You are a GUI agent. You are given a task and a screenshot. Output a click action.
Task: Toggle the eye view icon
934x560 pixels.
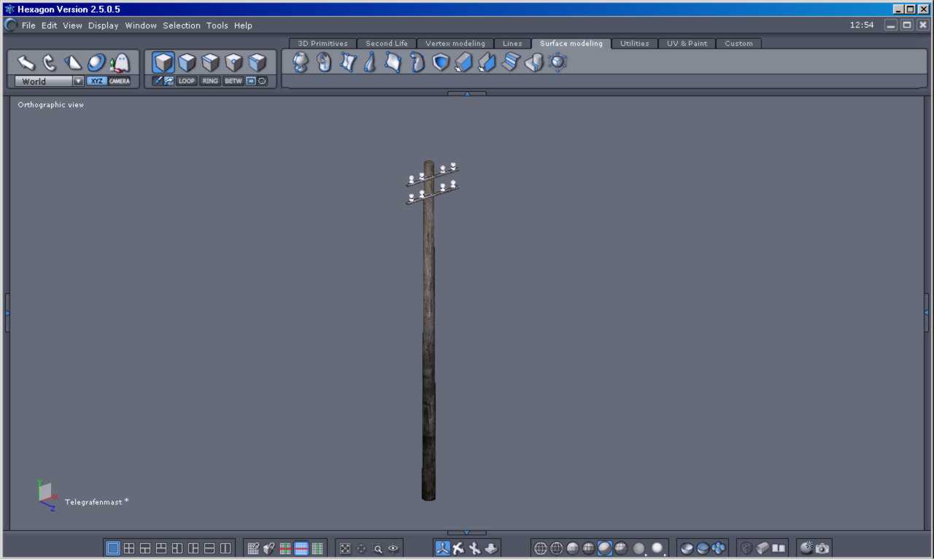pos(393,548)
